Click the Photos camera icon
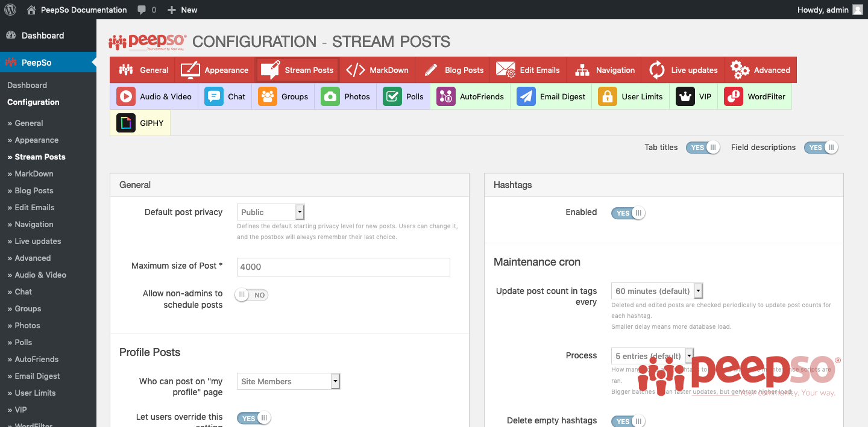 (330, 96)
